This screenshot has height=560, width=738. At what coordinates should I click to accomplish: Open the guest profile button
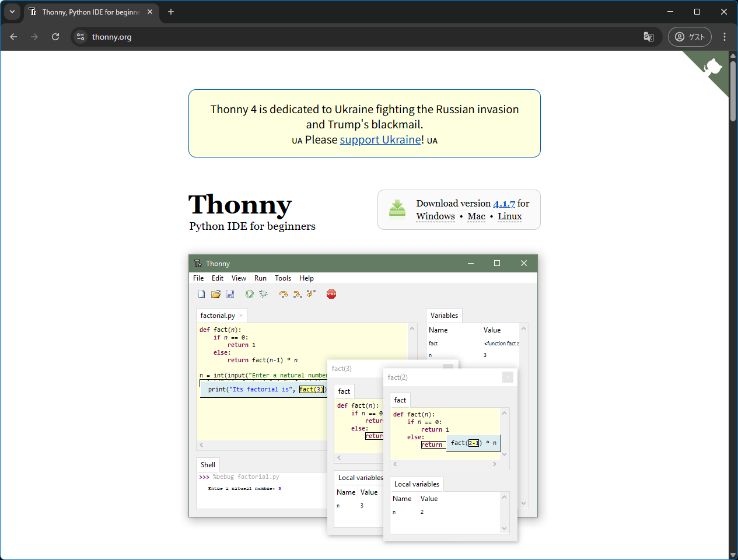click(x=690, y=37)
